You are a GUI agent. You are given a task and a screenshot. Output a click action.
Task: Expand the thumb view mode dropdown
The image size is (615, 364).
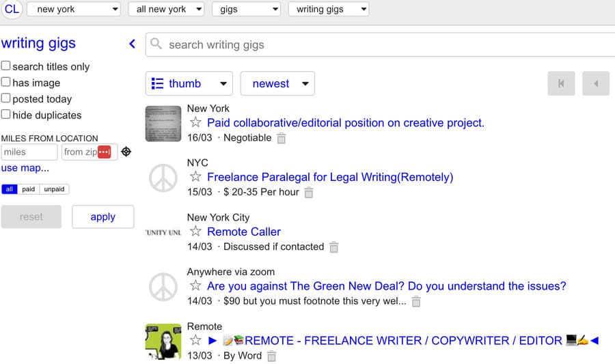[189, 84]
